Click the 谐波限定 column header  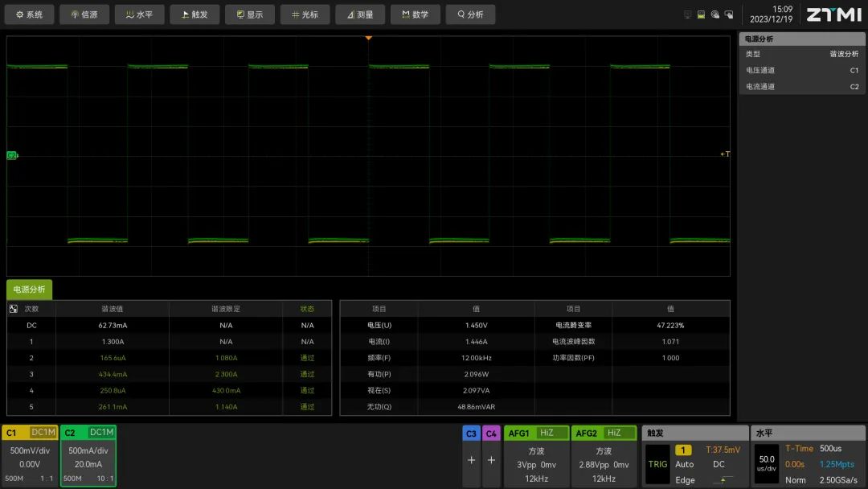(226, 309)
